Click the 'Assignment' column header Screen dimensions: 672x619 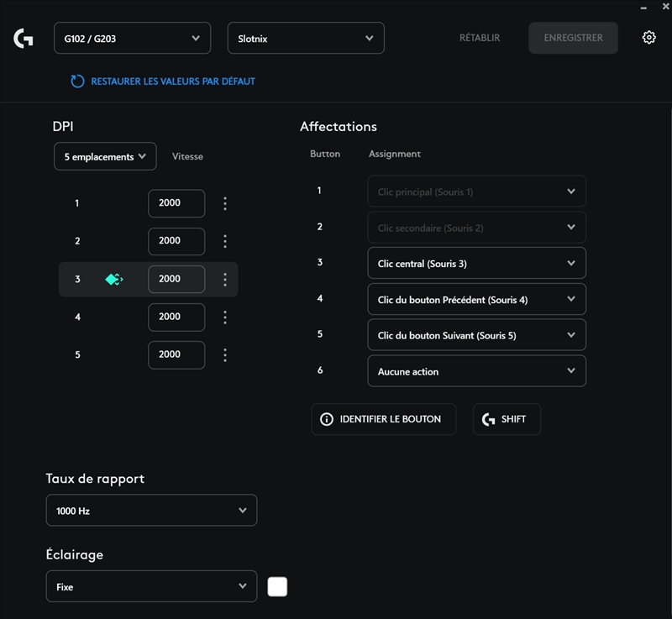pyautogui.click(x=394, y=154)
